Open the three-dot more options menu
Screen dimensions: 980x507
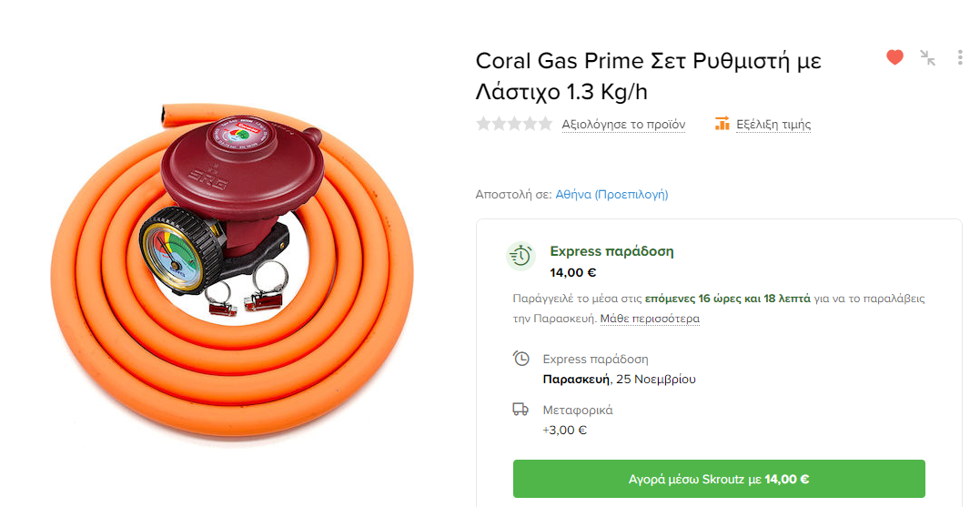[x=960, y=57]
